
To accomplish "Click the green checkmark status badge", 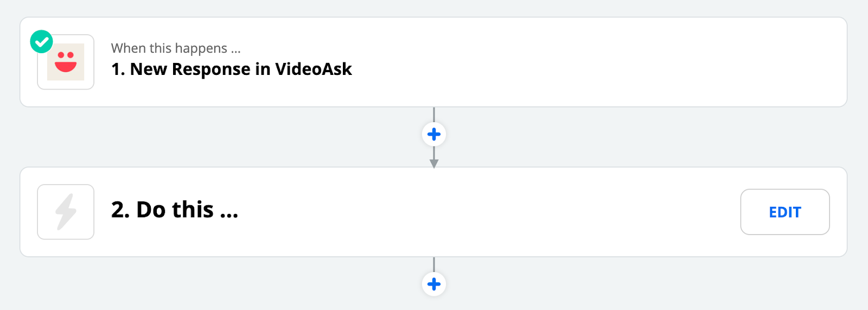I will 41,42.
